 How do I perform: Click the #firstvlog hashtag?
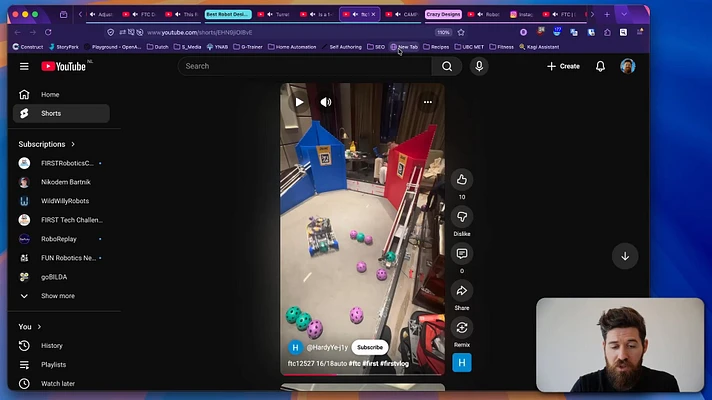tap(394, 364)
